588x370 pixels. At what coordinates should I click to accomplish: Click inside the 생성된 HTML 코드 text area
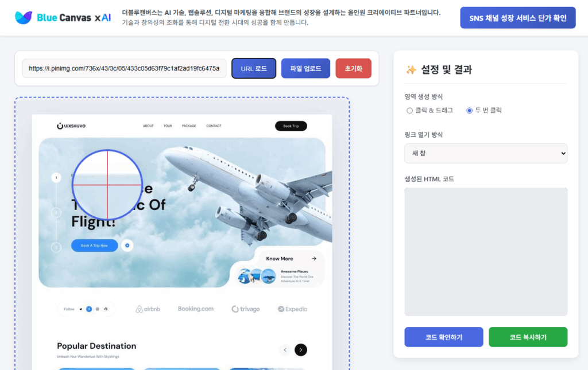486,252
